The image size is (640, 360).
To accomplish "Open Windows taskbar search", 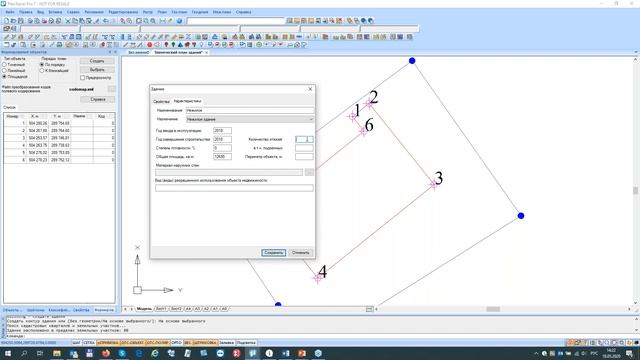I will point(24,353).
